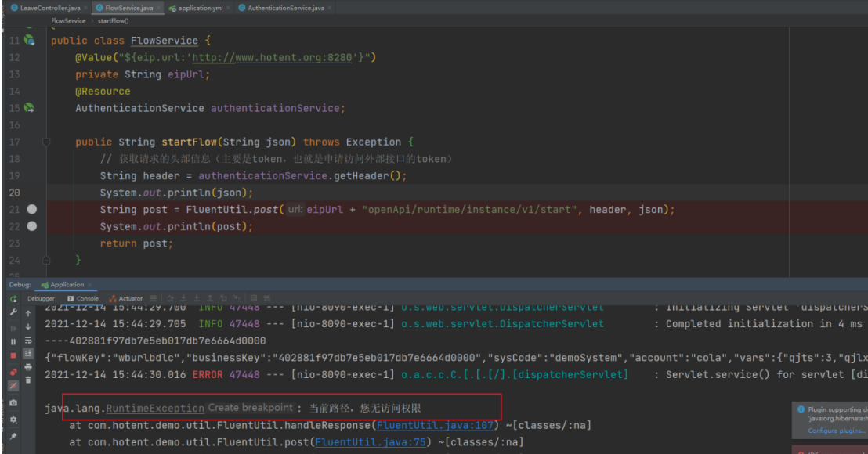The image size is (868, 454).
Task: Collapse the startFlow method fold arrow
Action: (46, 142)
